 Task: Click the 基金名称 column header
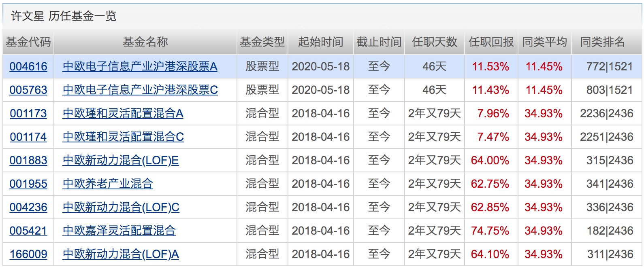click(x=145, y=42)
